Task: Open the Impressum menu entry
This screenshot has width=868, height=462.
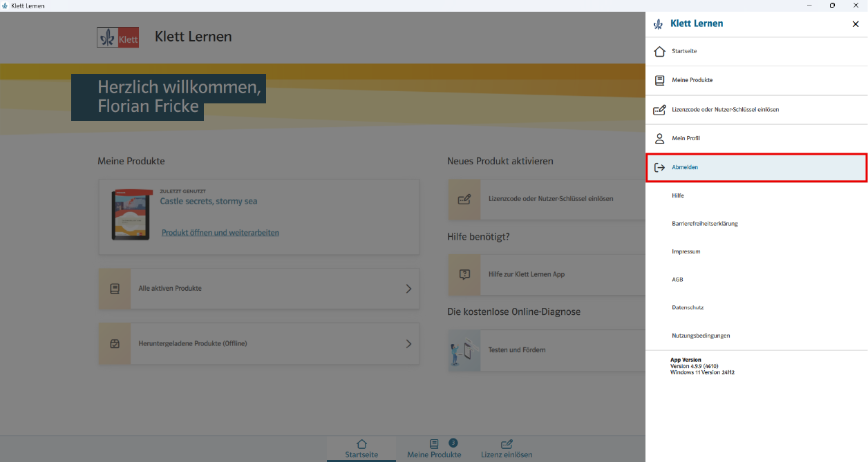Action: pyautogui.click(x=686, y=251)
